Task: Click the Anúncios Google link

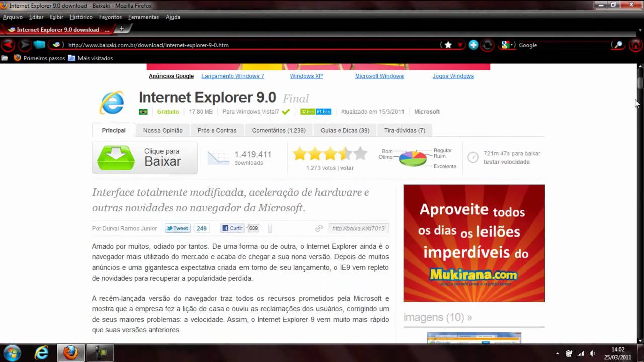Action: [171, 76]
